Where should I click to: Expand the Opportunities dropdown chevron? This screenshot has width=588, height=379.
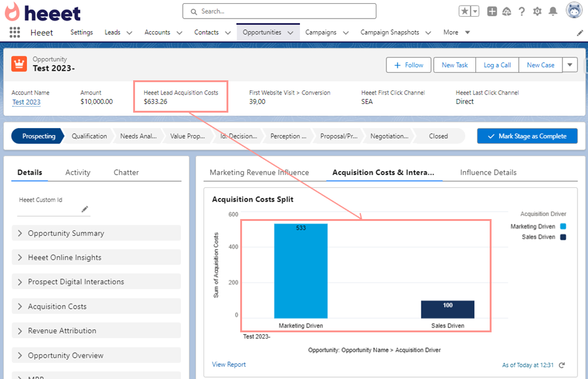[290, 32]
